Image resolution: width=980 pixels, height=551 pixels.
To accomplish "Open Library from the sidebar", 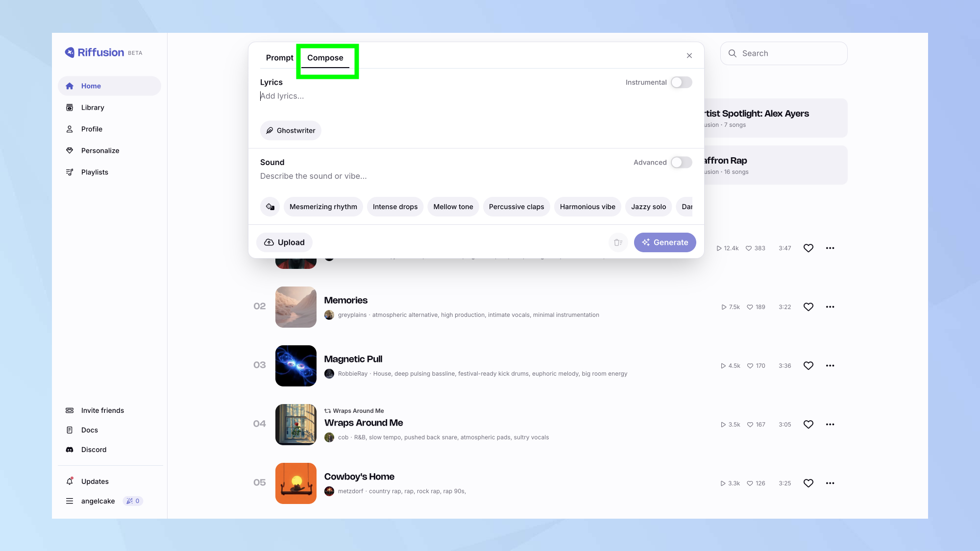I will (92, 107).
